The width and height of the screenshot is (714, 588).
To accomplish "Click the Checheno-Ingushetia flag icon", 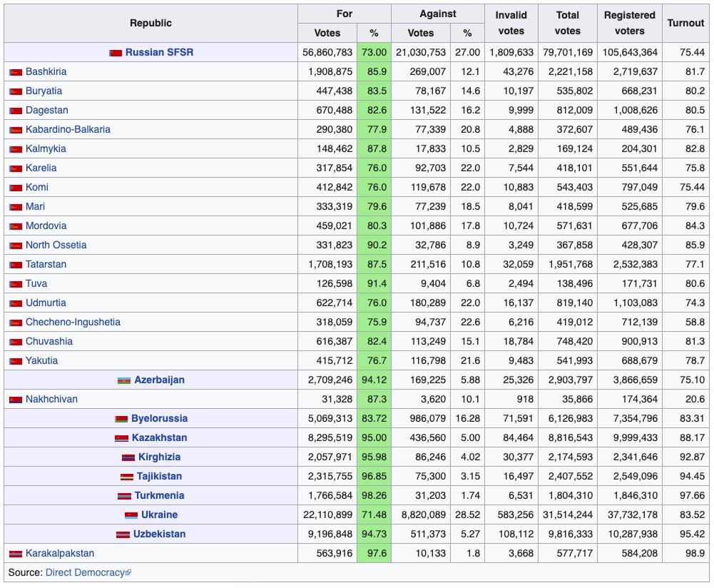I will 16,323.
